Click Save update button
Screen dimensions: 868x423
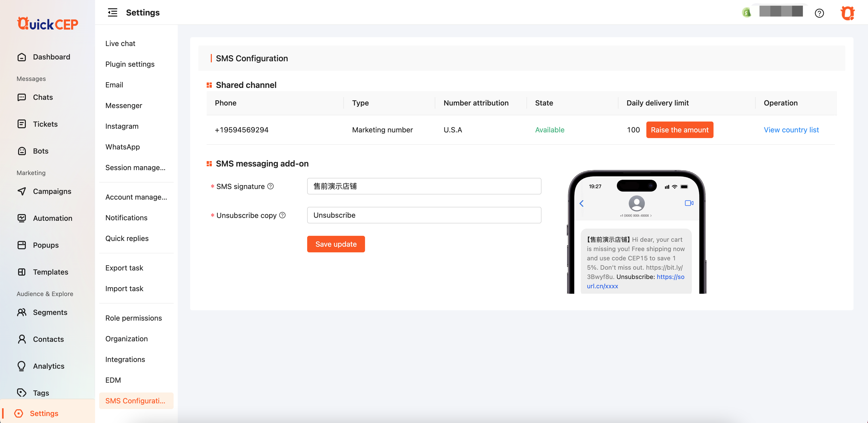coord(336,244)
